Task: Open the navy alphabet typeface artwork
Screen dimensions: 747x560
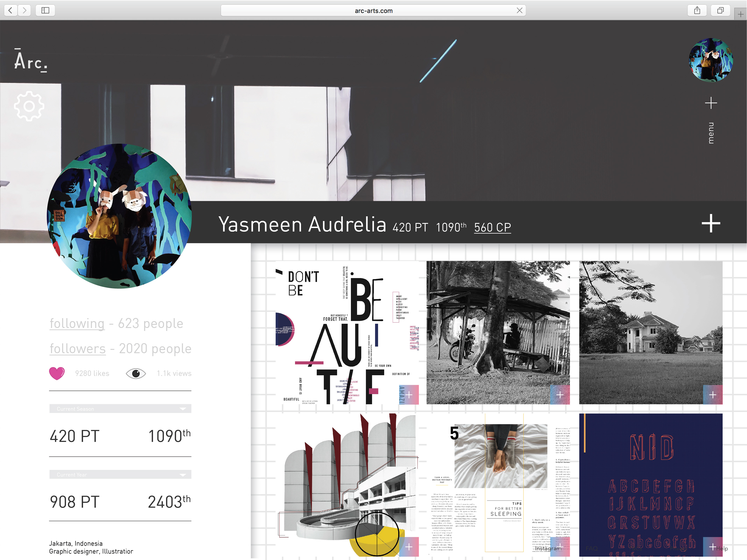Action: click(x=651, y=485)
